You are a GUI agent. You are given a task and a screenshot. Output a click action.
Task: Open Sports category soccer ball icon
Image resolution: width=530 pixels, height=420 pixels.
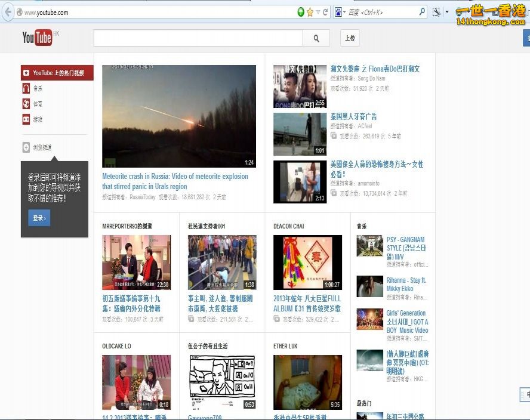tap(26, 104)
